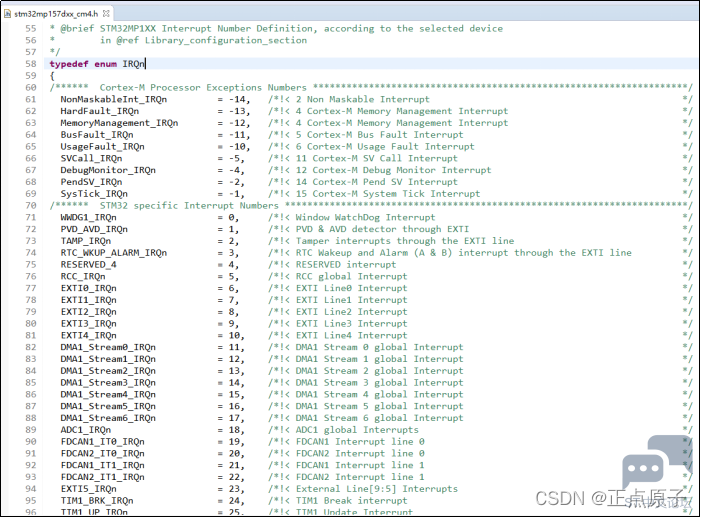
Task: Click DMA1_Stream0_IRQn in the editor
Action: click(108, 347)
